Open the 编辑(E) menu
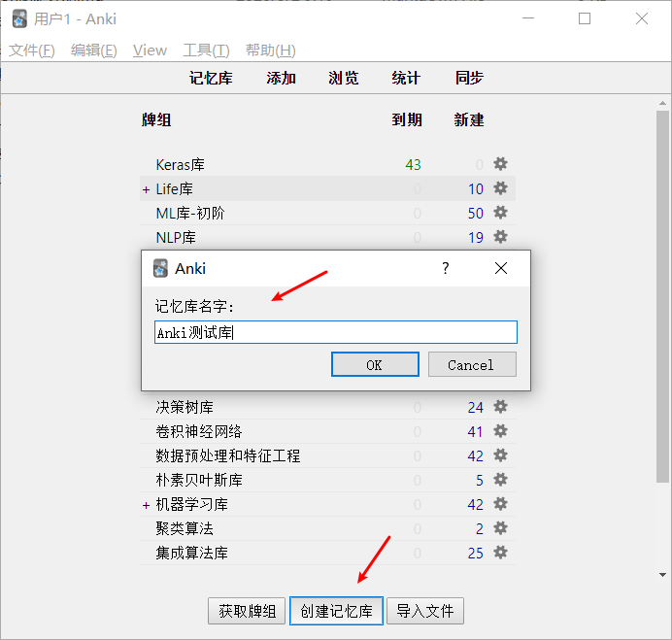672x640 pixels. (x=94, y=51)
